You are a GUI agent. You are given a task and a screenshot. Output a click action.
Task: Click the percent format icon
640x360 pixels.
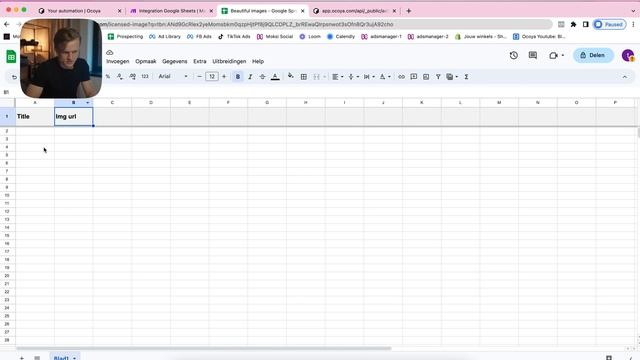[108, 77]
